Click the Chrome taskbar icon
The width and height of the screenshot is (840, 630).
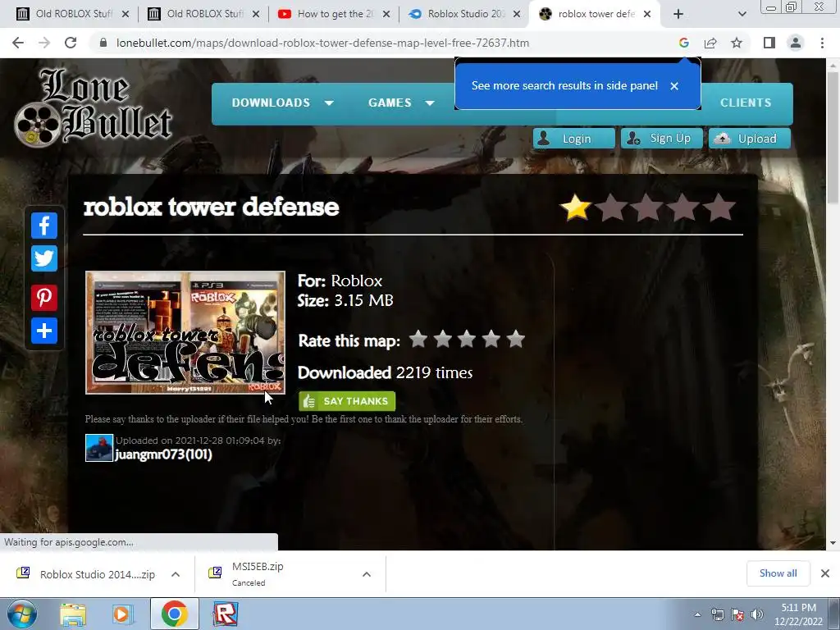[x=174, y=614]
